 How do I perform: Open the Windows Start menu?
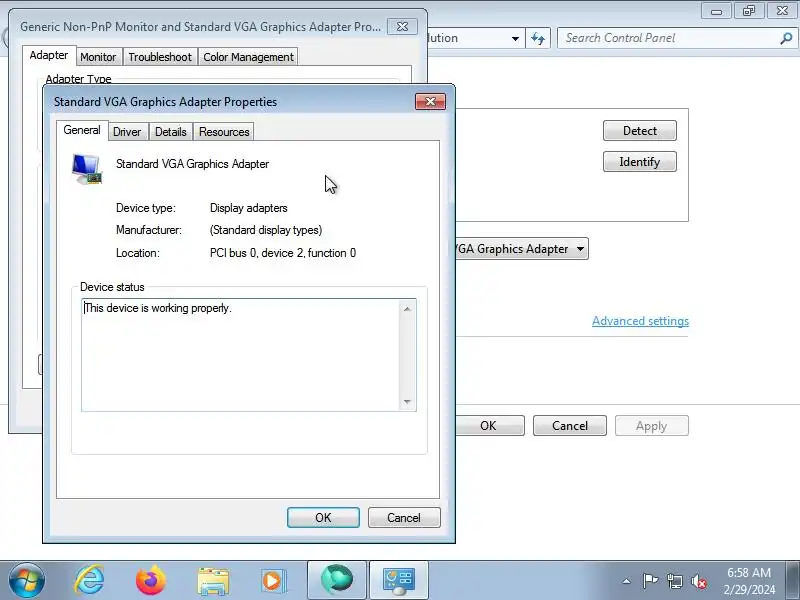27,581
